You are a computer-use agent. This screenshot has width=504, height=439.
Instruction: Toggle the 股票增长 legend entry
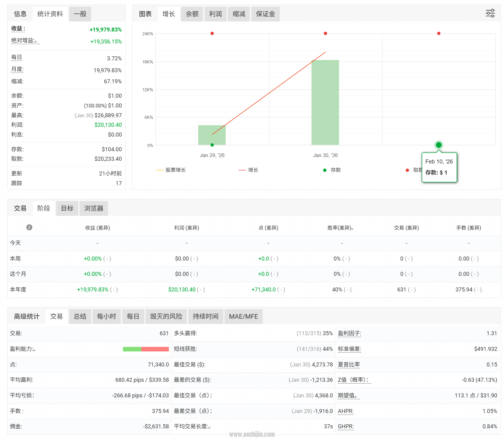(171, 170)
